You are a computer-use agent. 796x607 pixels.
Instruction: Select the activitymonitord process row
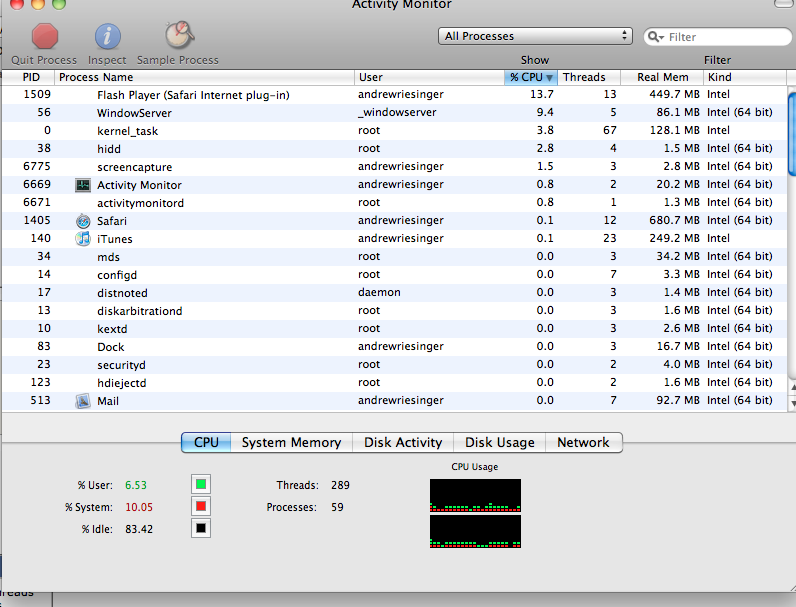(395, 203)
